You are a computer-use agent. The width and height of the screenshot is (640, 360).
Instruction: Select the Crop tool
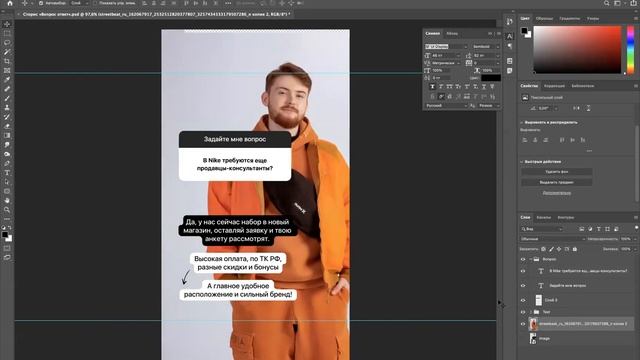point(7,61)
